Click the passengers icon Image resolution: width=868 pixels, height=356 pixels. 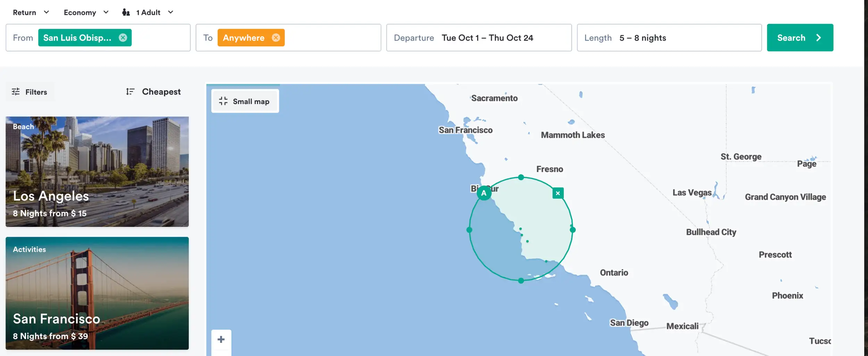click(126, 12)
